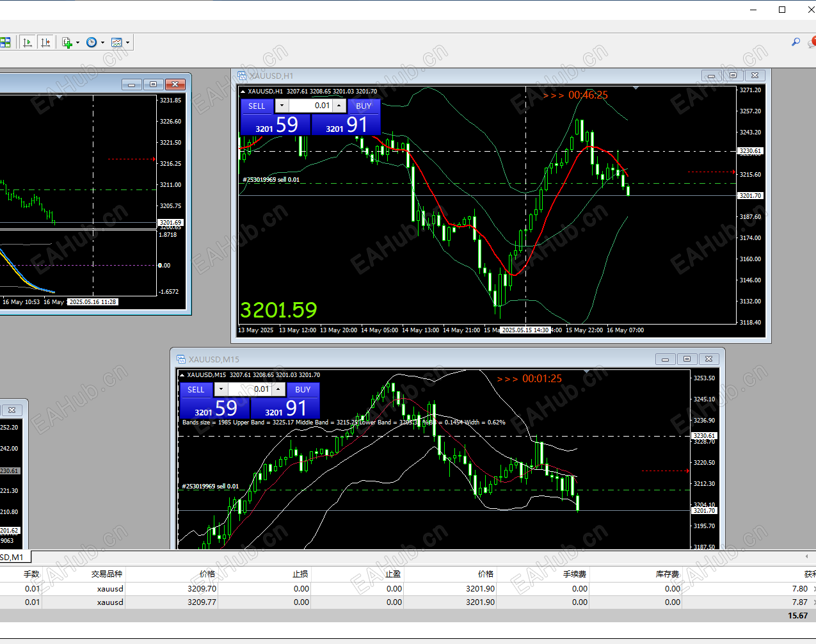
Task: Toggle one-click trading triangle in XAUUSD,H1
Action: tap(243, 92)
